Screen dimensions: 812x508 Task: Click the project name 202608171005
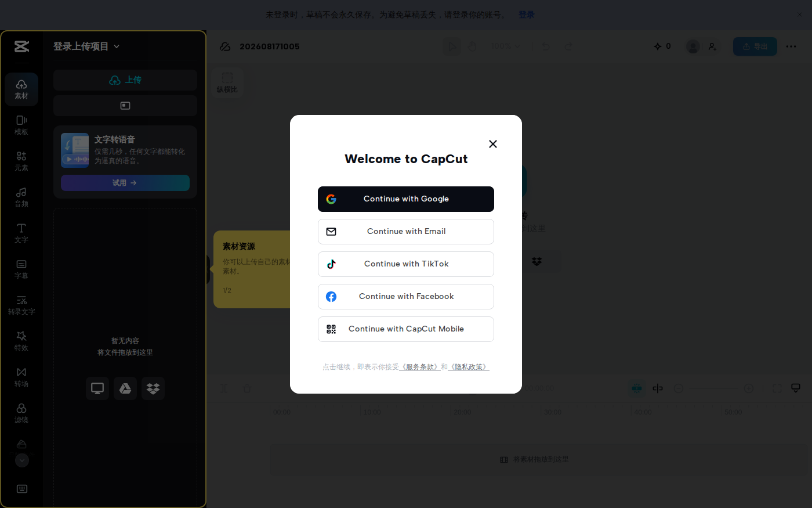coord(270,46)
